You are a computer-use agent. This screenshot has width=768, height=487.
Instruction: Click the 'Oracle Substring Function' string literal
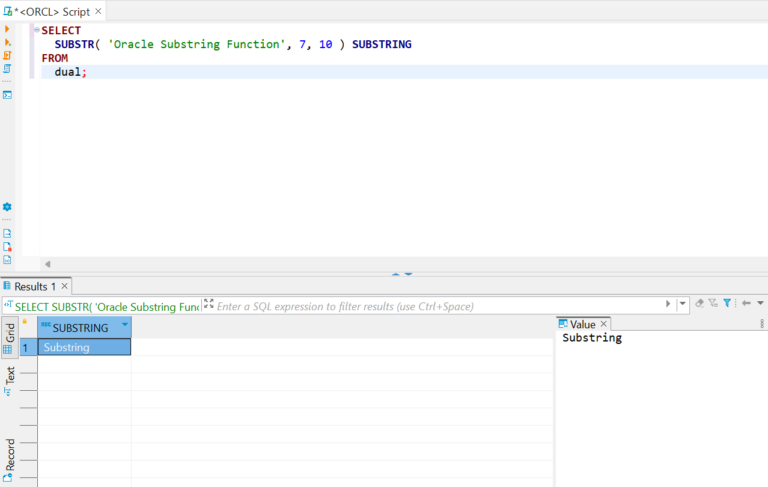tap(196, 44)
